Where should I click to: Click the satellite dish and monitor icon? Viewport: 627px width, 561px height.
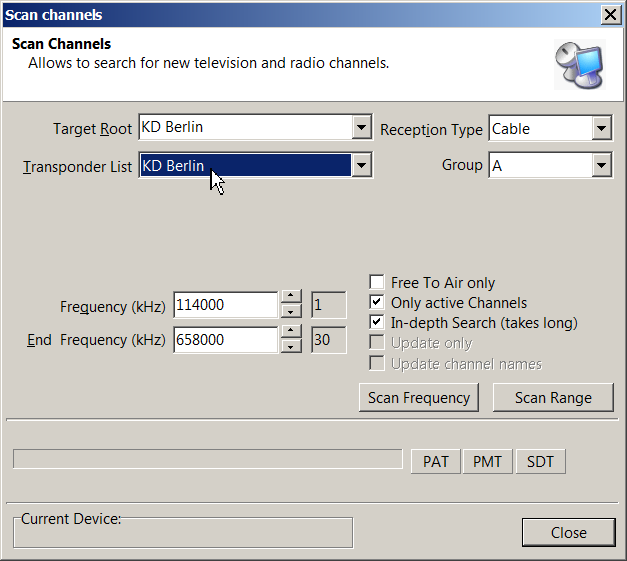point(579,65)
